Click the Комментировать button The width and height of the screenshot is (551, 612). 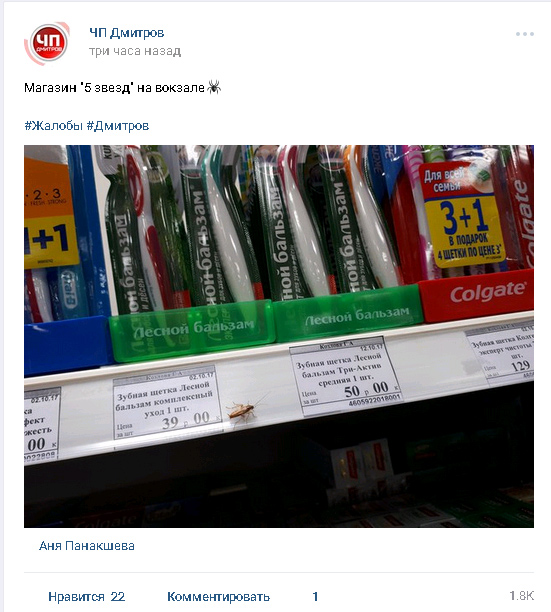[x=218, y=596]
